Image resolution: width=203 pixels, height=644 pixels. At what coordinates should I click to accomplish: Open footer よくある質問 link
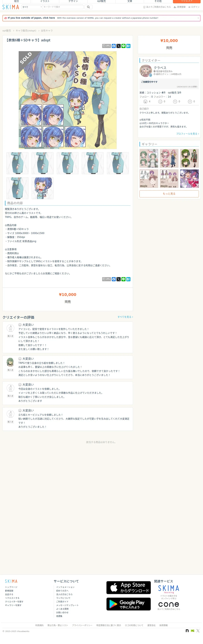click(x=62, y=609)
